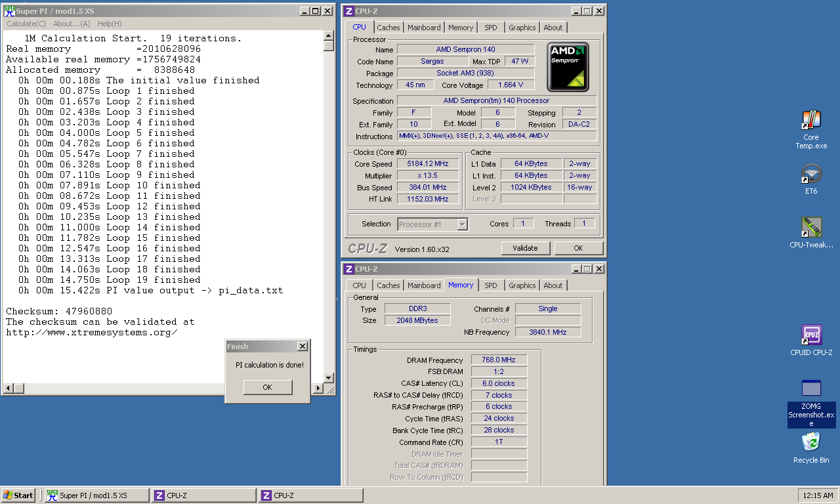Open About...(A) menu in Super PI
The width and height of the screenshot is (840, 504).
(x=72, y=24)
